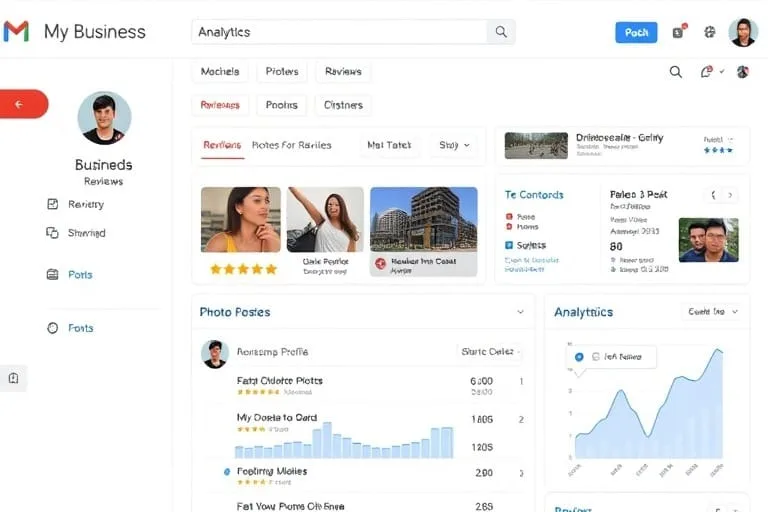Click the 1805 value
Screen dimensions: 768x512
482,419
